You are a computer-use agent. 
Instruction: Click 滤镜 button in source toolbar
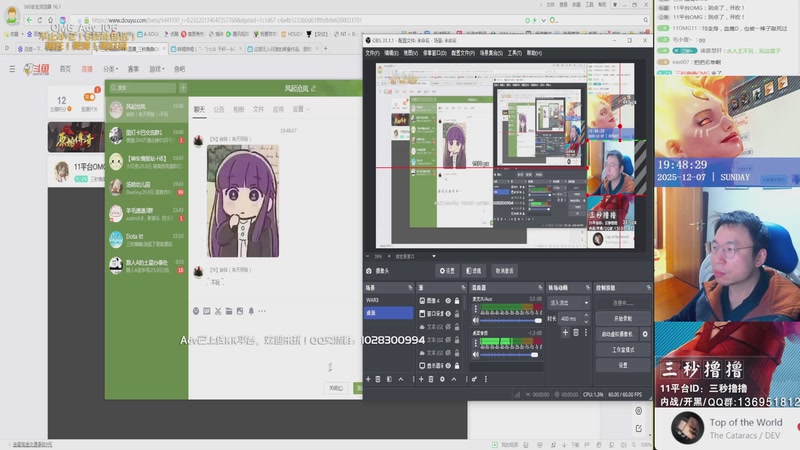coord(474,271)
